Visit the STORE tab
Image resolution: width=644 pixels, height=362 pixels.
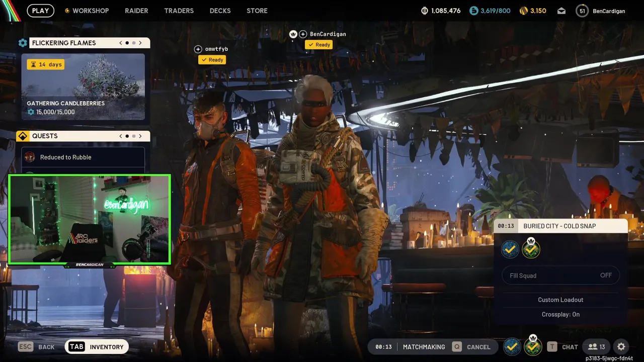click(257, 11)
